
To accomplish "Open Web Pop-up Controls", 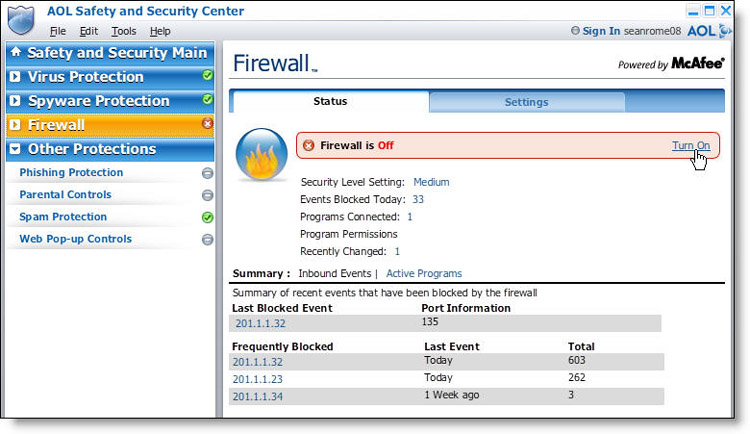I will 76,239.
